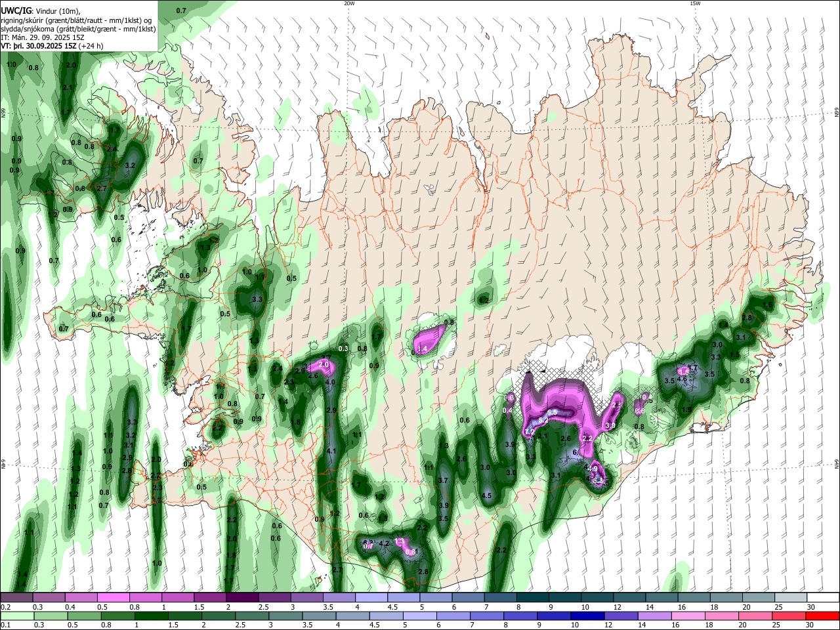Screen dimensions: 840x630
Task: Click the "15W" longitude label
Action: pos(695,3)
